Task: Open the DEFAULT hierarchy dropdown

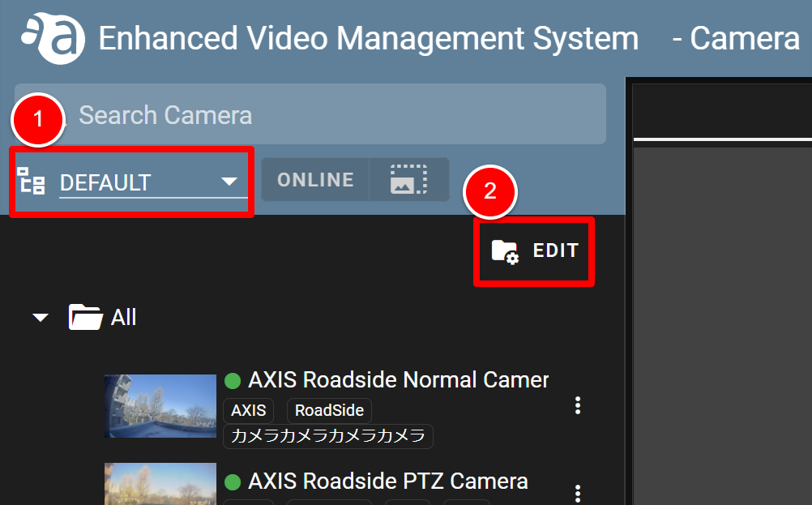Action: click(153, 182)
